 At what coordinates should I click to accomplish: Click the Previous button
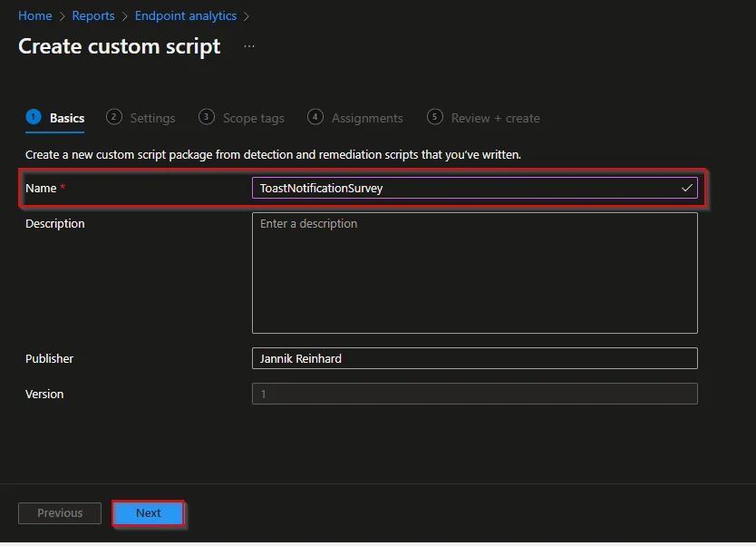pos(60,512)
